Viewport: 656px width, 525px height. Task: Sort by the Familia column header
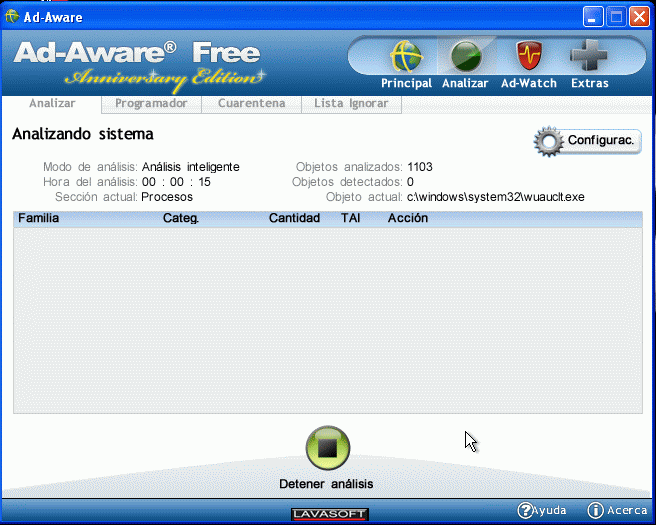[x=39, y=218]
